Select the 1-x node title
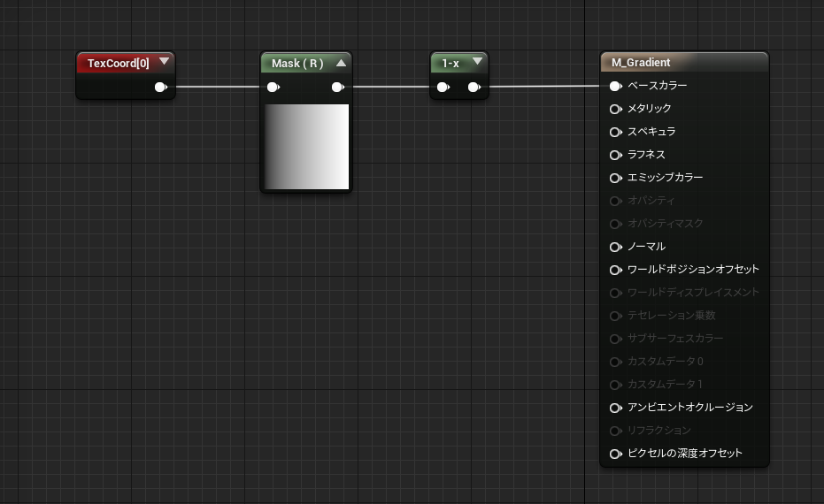 [451, 64]
